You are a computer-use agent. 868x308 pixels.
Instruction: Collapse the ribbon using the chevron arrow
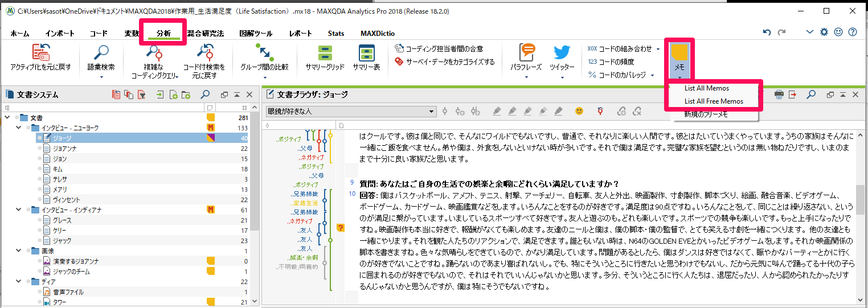[810, 32]
